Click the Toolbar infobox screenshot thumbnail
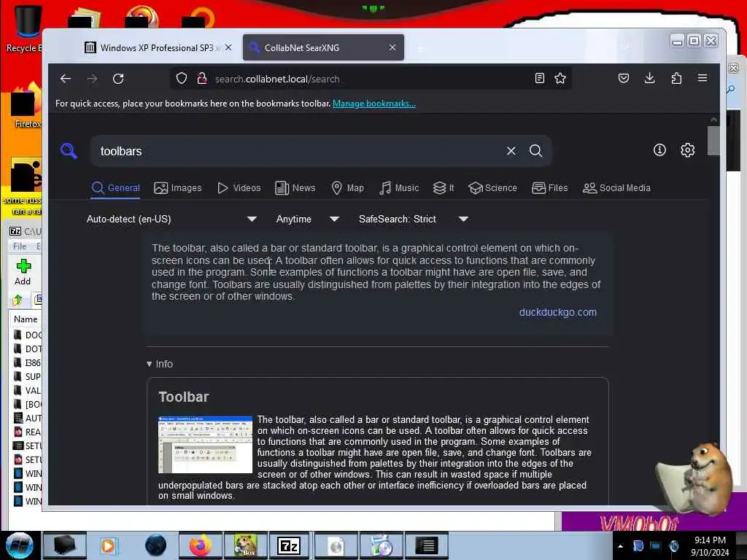 tap(205, 445)
